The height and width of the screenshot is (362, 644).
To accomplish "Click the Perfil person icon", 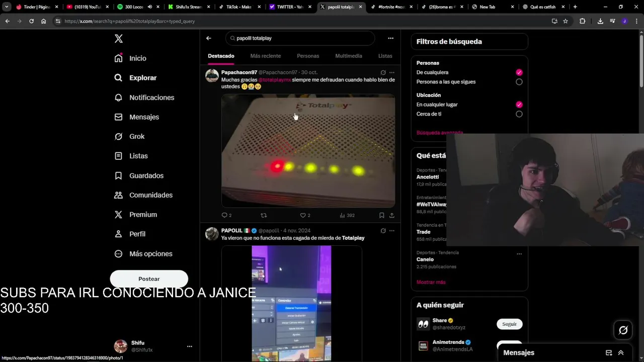I will [118, 234].
